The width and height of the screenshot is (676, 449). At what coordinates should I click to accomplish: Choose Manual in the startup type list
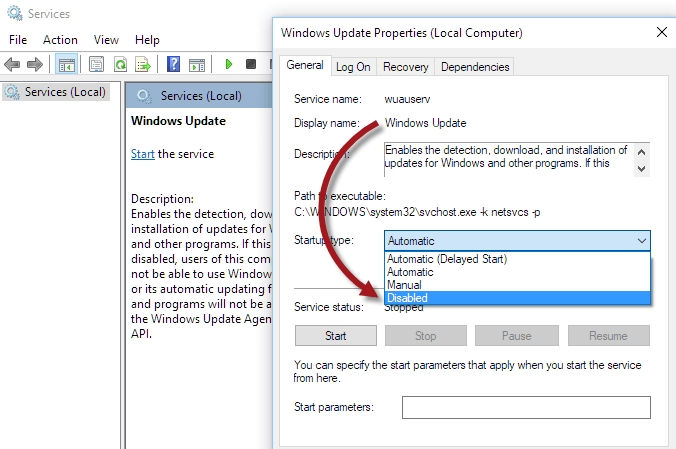click(517, 285)
